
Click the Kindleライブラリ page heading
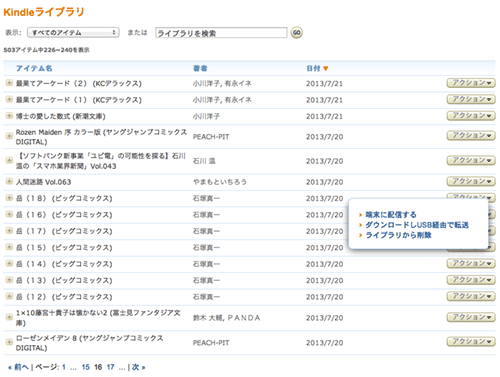click(44, 12)
